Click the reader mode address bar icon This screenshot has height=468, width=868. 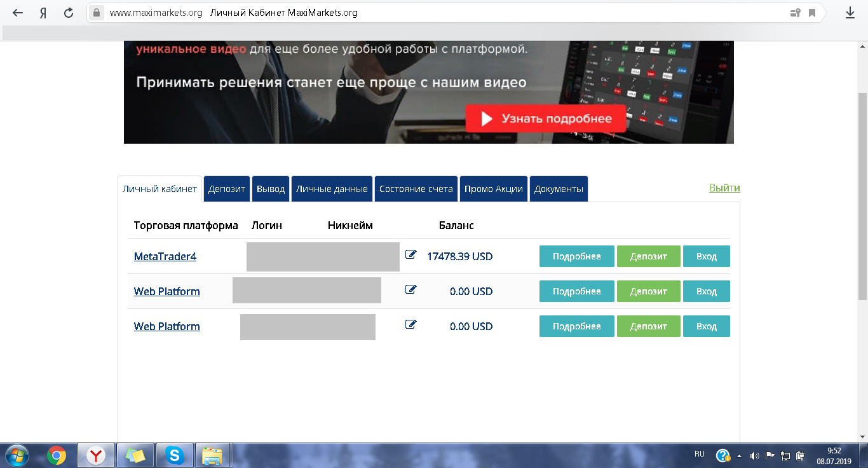coord(795,13)
